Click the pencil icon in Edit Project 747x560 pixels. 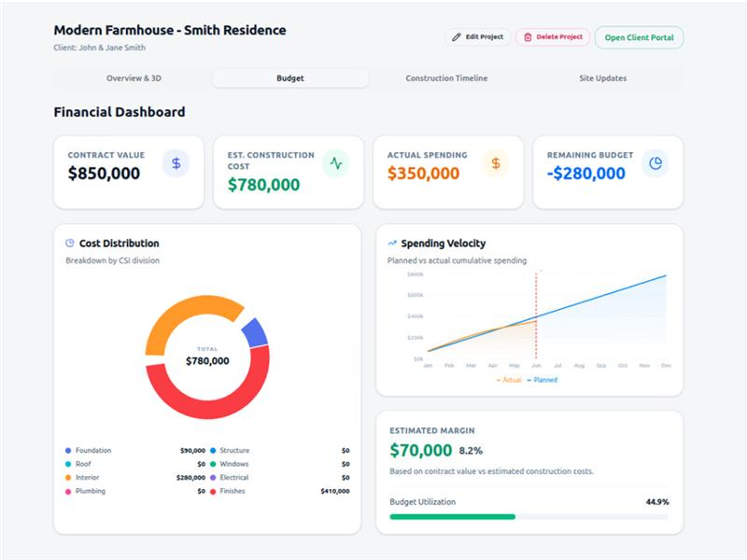[x=457, y=37]
